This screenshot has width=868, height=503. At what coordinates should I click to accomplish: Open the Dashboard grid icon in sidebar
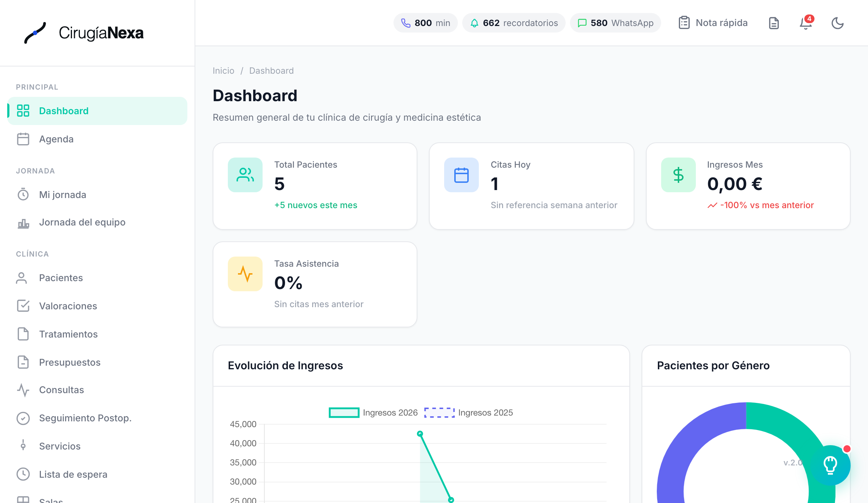23,111
